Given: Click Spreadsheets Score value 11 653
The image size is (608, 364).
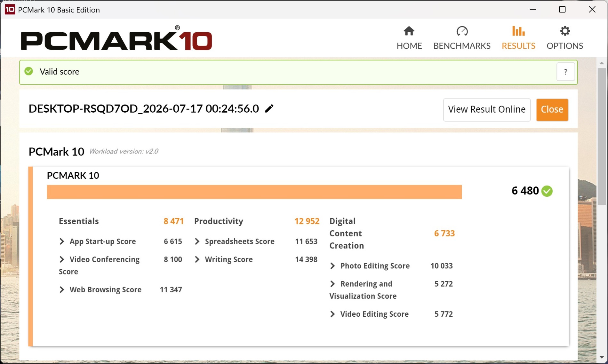Looking at the screenshot, I should pos(306,241).
